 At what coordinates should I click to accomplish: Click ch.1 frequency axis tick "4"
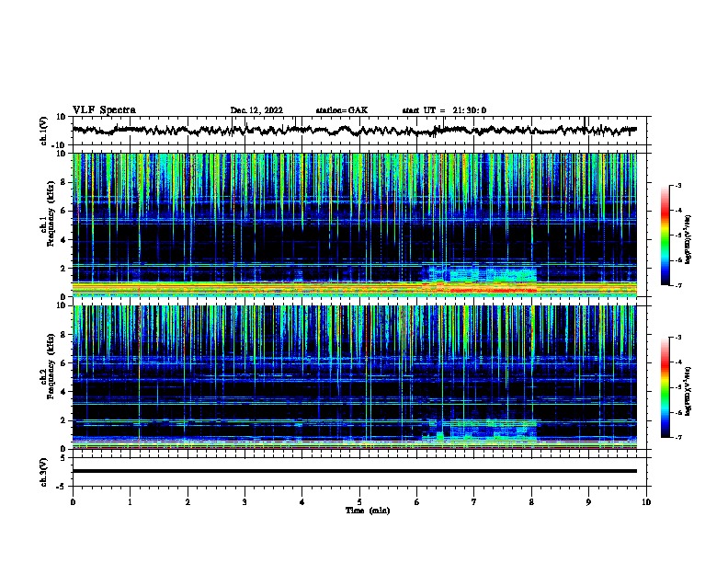[x=63, y=240]
